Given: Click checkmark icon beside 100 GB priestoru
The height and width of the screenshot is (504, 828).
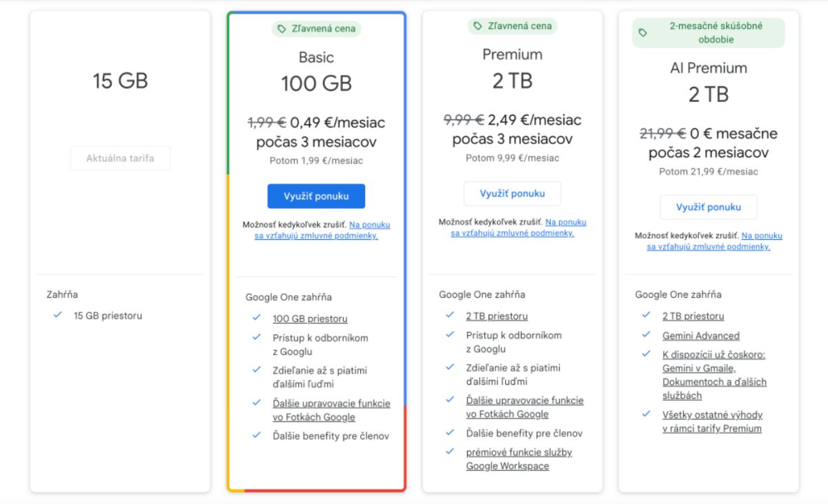Looking at the screenshot, I should click(257, 318).
